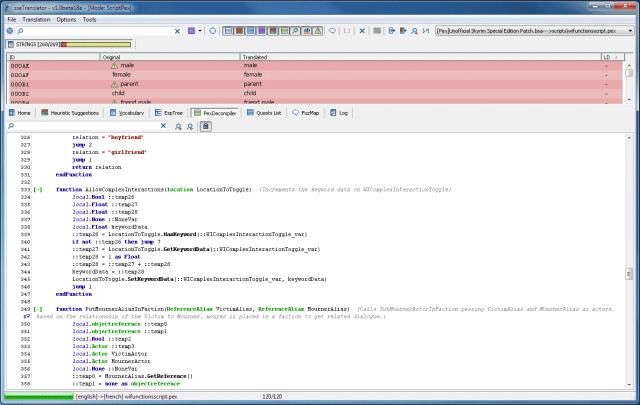Toggle the reddish-brown filter left of the blue one

[239, 31]
